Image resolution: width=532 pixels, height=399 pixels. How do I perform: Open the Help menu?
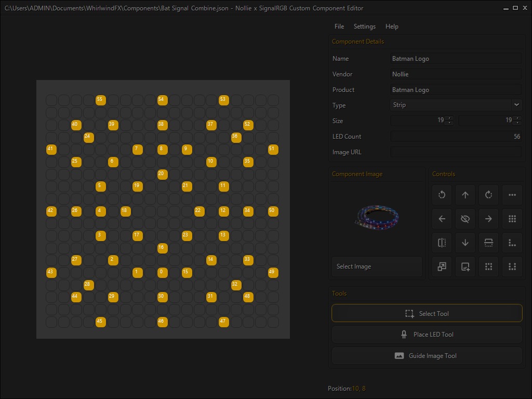pos(392,26)
